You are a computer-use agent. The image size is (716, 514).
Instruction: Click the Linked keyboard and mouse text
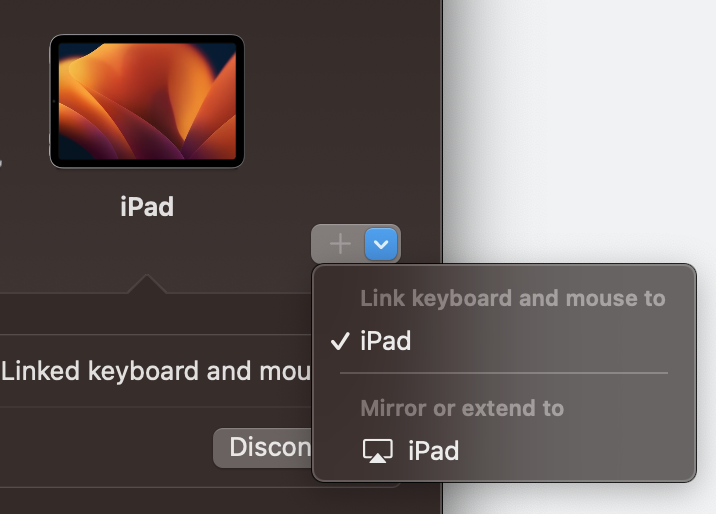[x=156, y=371]
